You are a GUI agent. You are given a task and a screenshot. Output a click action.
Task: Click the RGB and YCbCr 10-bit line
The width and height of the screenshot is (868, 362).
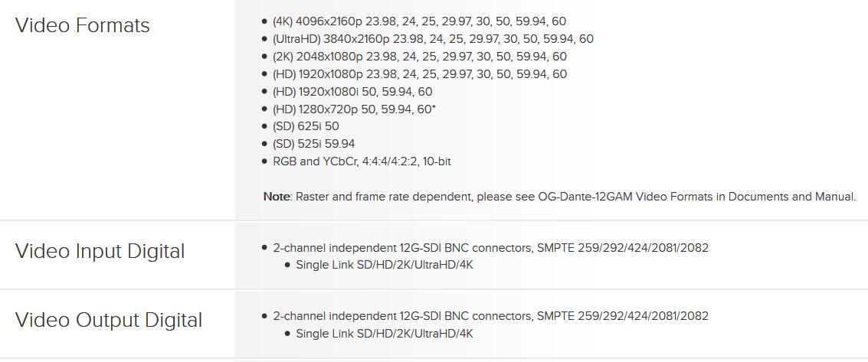(367, 161)
